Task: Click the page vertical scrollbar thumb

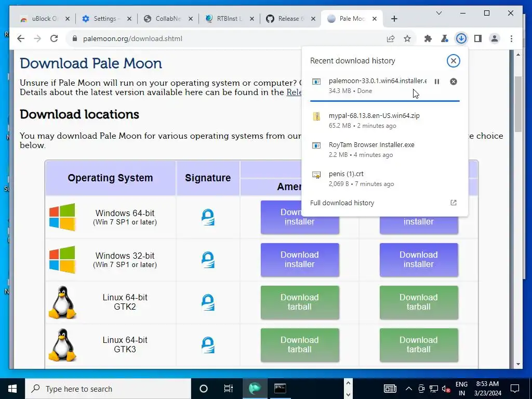Action: point(518,104)
